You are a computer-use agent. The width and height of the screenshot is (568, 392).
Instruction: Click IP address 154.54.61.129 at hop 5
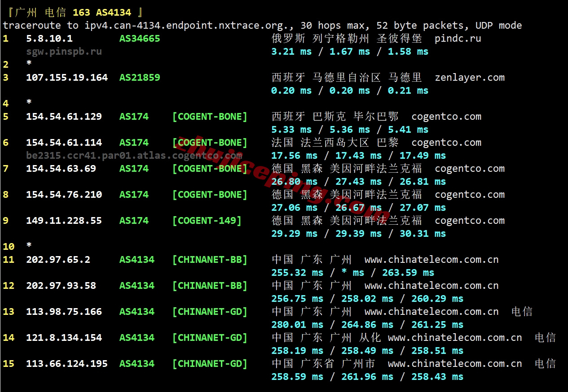[x=64, y=117]
